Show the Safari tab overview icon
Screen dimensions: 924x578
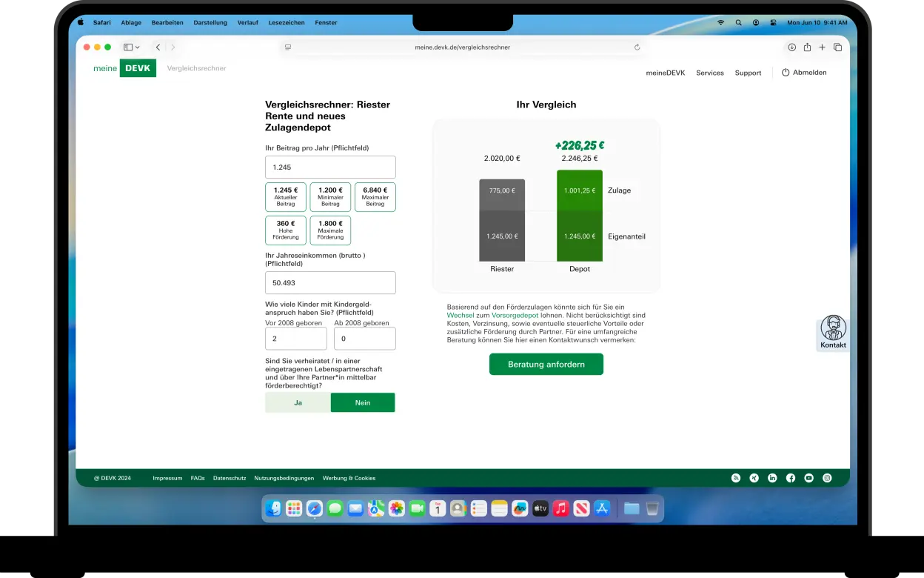[837, 47]
